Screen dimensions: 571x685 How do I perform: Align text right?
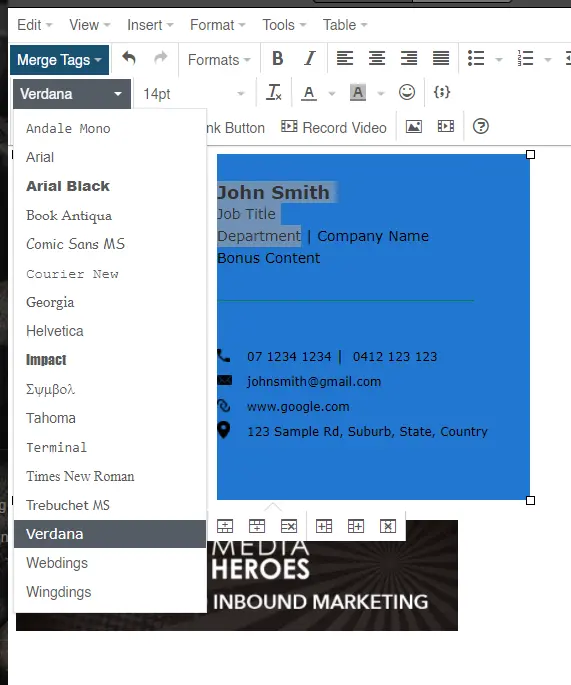409,58
